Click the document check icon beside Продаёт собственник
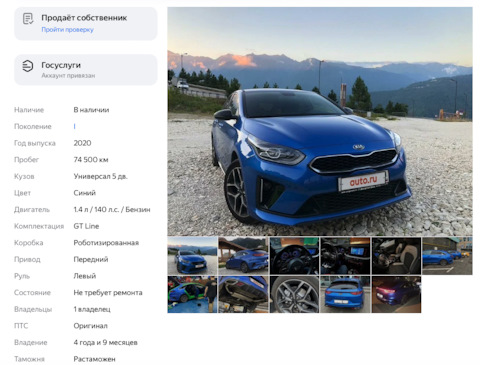The image size is (480, 365). (x=28, y=19)
